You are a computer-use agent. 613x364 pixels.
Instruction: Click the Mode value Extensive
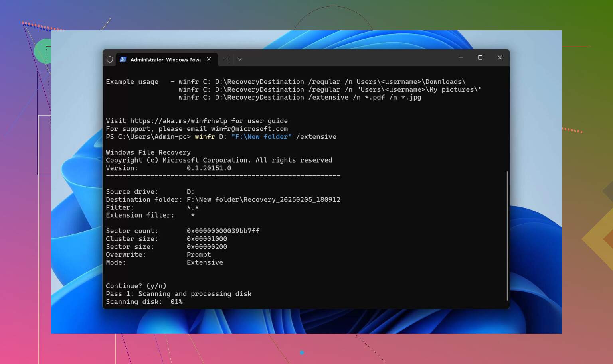205,262
